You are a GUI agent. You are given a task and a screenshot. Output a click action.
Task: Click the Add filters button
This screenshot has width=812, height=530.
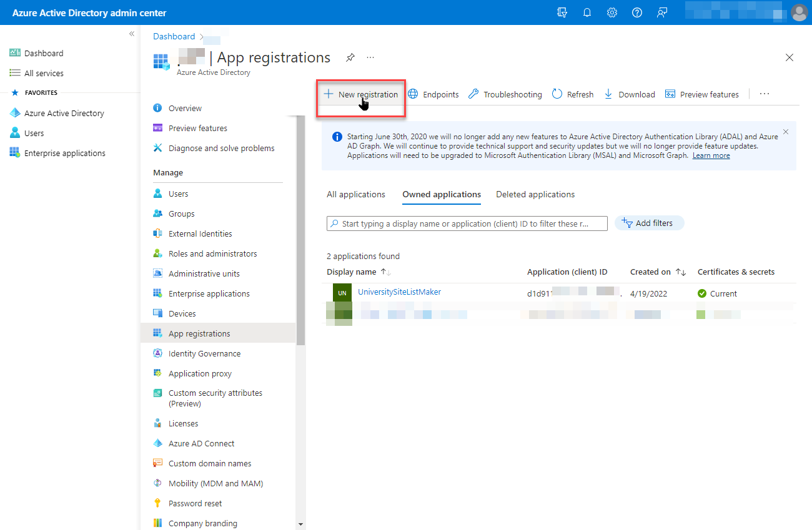click(650, 223)
